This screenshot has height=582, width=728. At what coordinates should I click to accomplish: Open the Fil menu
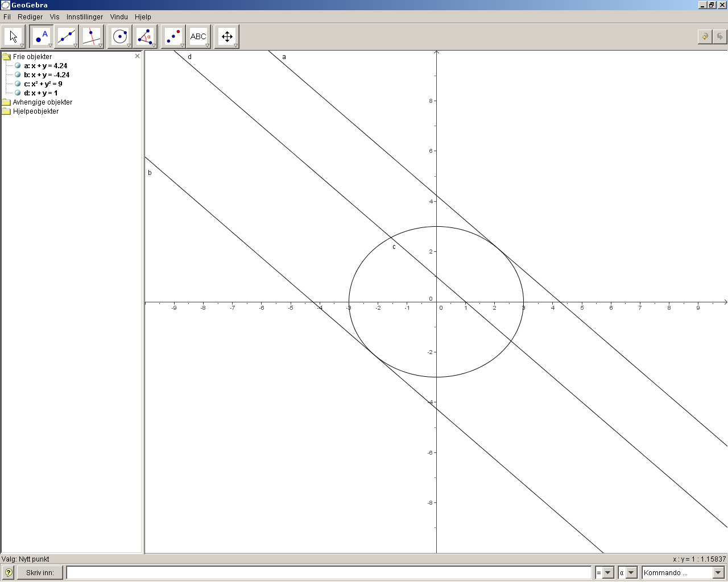pos(7,17)
